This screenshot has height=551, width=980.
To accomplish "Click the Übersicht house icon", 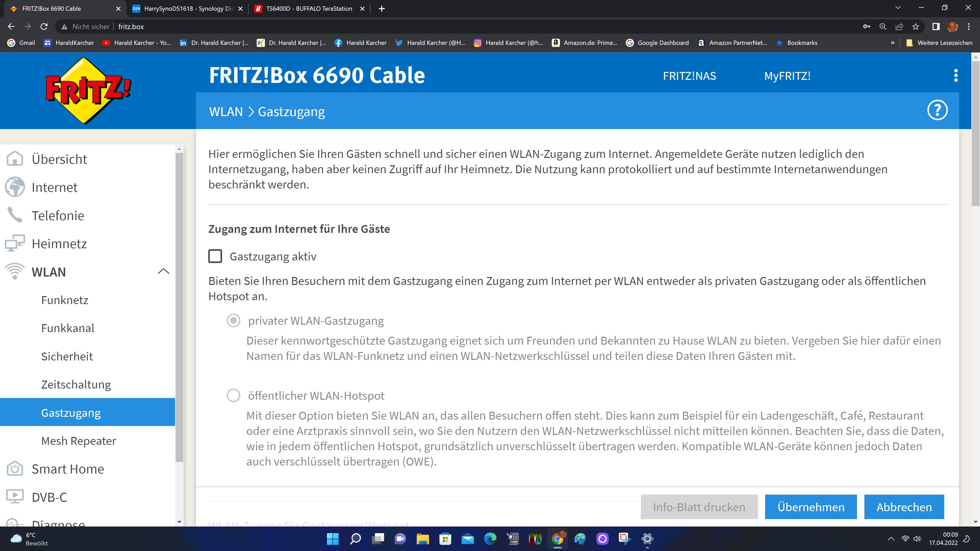I will pyautogui.click(x=15, y=159).
